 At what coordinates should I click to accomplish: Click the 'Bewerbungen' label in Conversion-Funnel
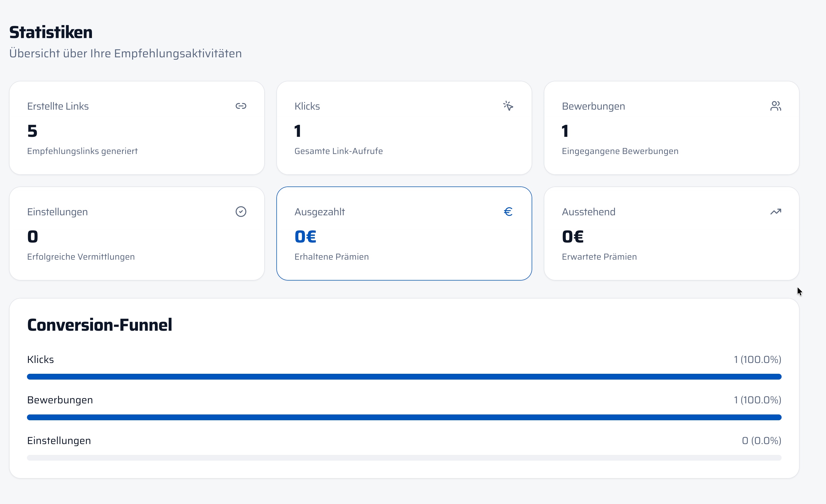(x=60, y=400)
